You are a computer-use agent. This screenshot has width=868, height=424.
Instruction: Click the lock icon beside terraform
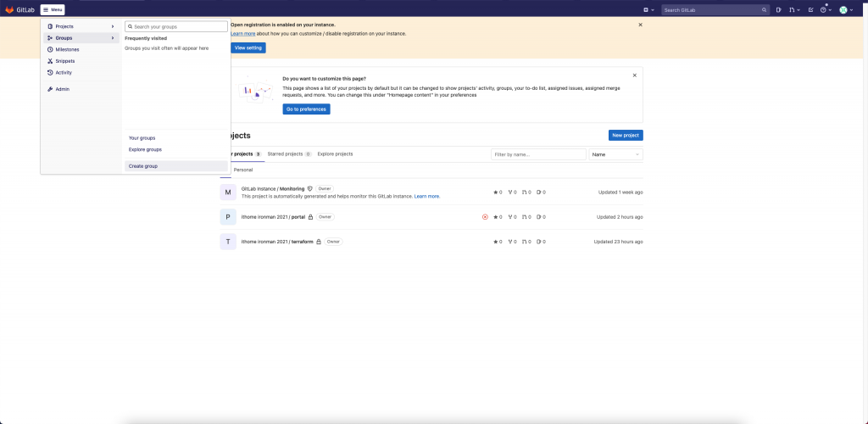[x=319, y=242]
